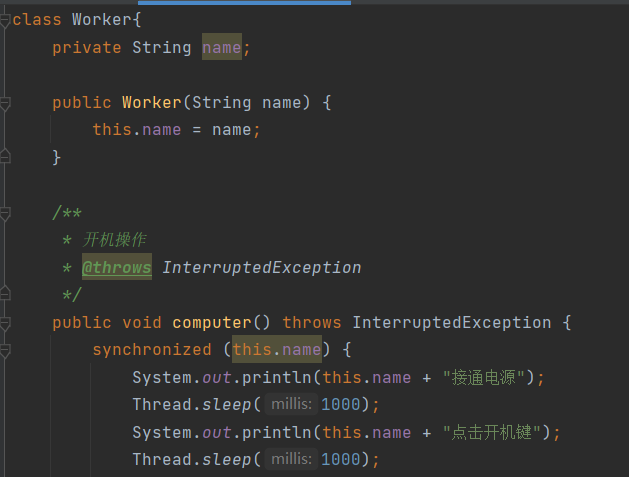Click the constructor closing-brace fold marker

[5, 156]
